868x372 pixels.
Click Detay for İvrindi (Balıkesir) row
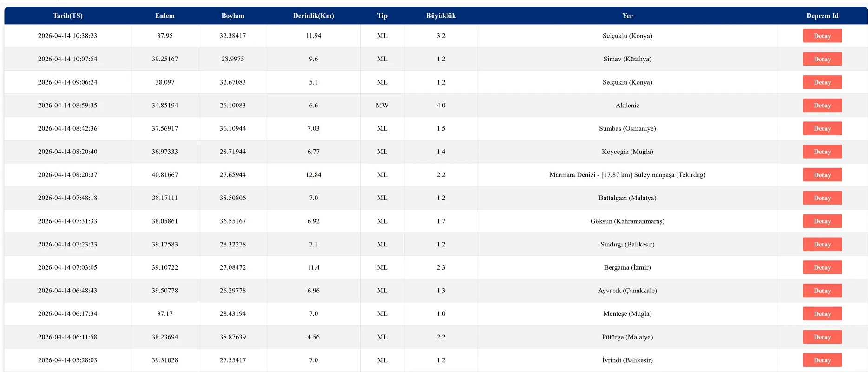(822, 360)
